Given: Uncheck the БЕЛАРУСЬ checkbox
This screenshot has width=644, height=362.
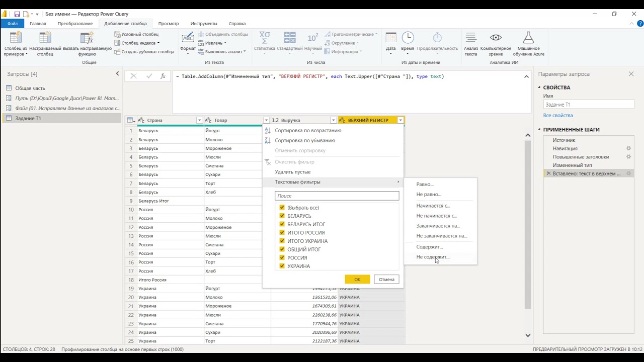Looking at the screenshot, I should pyautogui.click(x=282, y=216).
